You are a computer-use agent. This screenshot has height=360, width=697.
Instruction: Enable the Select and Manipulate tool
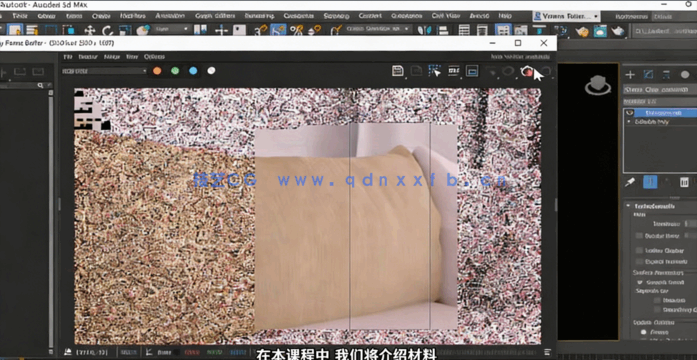tap(221, 30)
